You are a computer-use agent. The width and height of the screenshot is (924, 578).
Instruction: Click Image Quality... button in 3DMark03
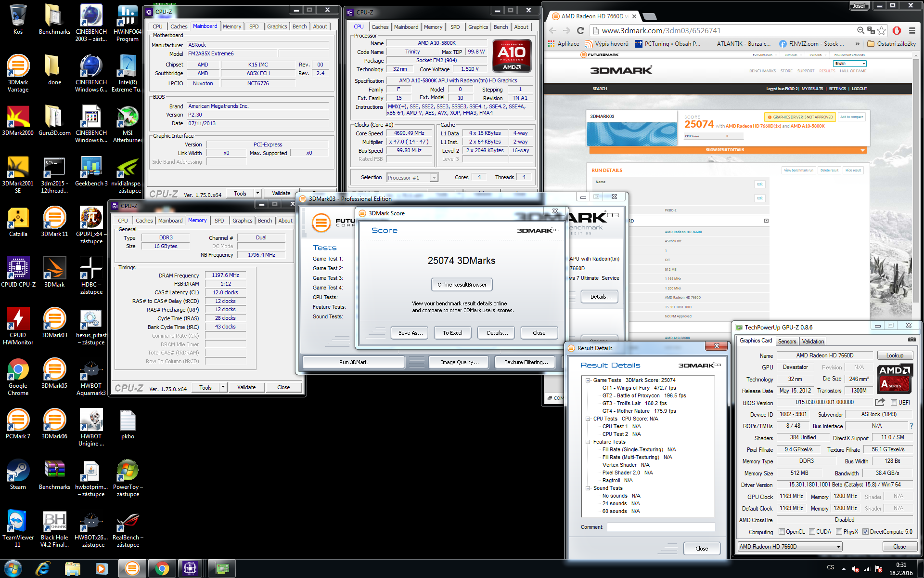tap(460, 362)
